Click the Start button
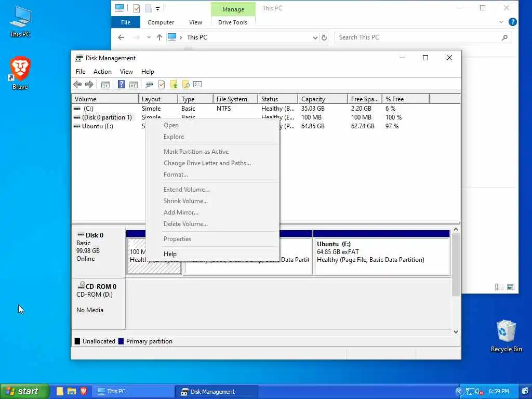Screen dimensions: 532x399 [x=25, y=391]
